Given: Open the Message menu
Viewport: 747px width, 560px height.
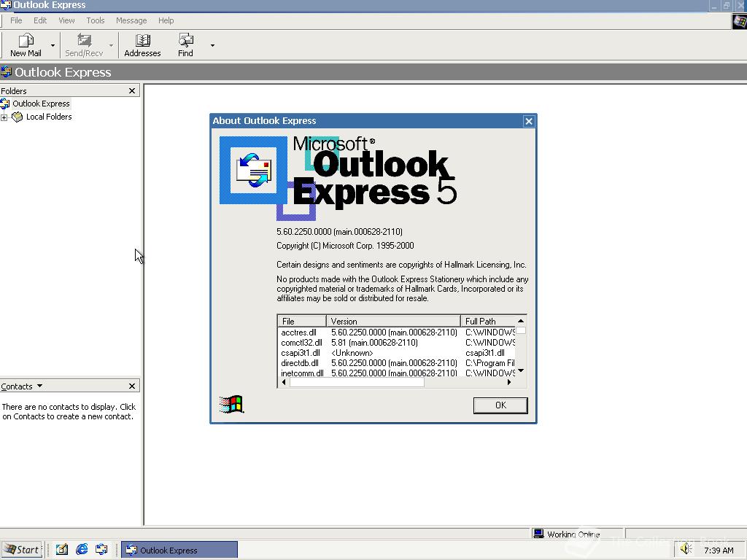Looking at the screenshot, I should [x=131, y=20].
